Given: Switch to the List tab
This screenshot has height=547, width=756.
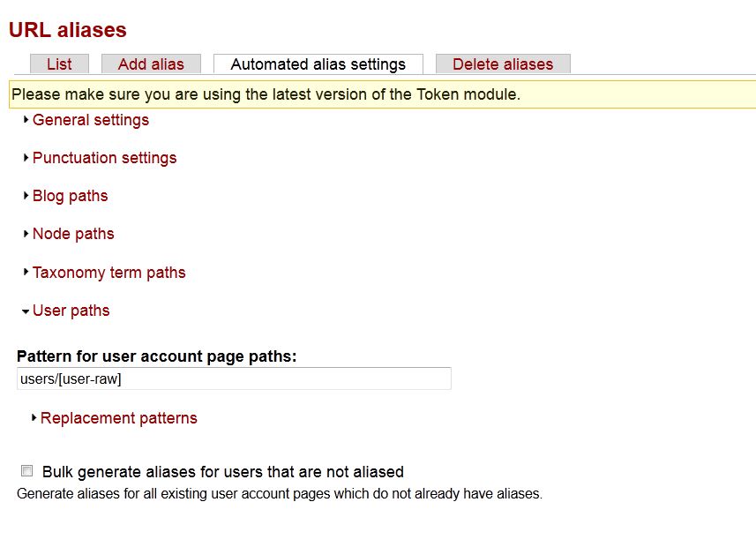Looking at the screenshot, I should coord(59,64).
